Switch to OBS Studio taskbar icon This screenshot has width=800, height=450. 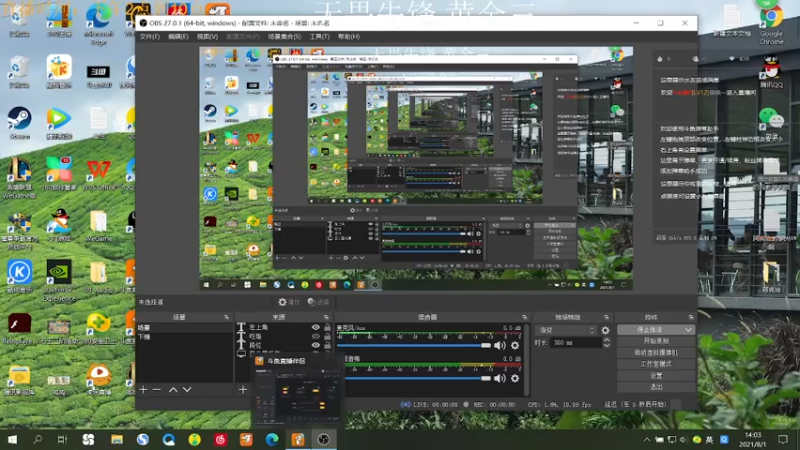(x=323, y=439)
